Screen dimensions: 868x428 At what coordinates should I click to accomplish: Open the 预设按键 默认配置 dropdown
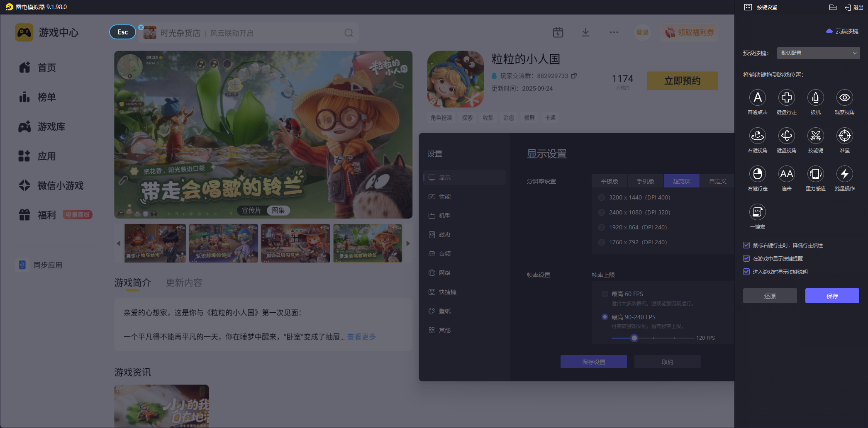pos(818,53)
